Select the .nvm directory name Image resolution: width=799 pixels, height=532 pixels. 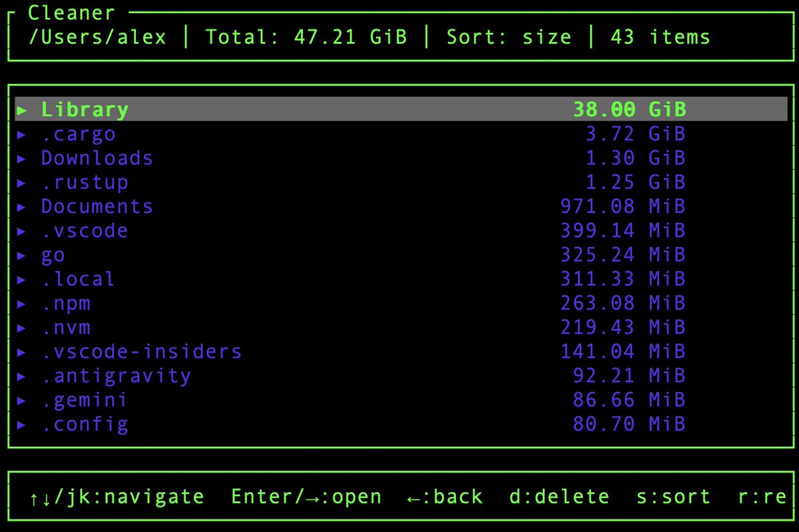tap(66, 327)
